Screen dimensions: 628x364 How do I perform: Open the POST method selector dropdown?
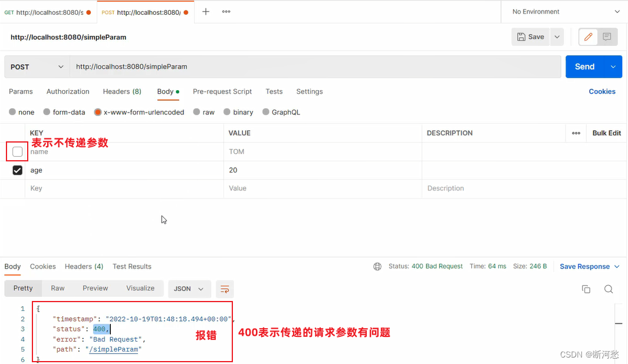tap(37, 67)
